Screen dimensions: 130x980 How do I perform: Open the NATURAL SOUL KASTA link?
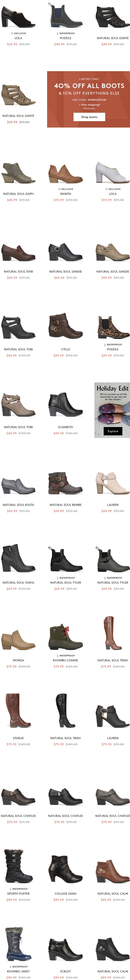(x=18, y=504)
